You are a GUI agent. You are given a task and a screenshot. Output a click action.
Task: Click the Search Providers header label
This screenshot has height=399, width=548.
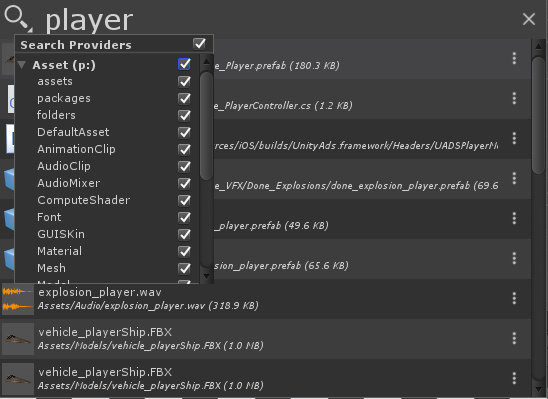coord(76,45)
